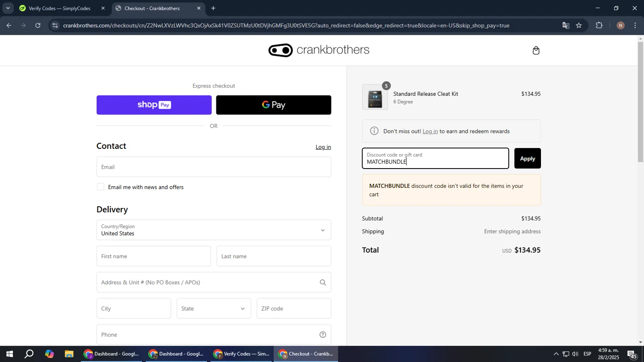Screen dimensions: 644x362
Task: Close the Checkout Crankbrothers tab
Action: 199,8
